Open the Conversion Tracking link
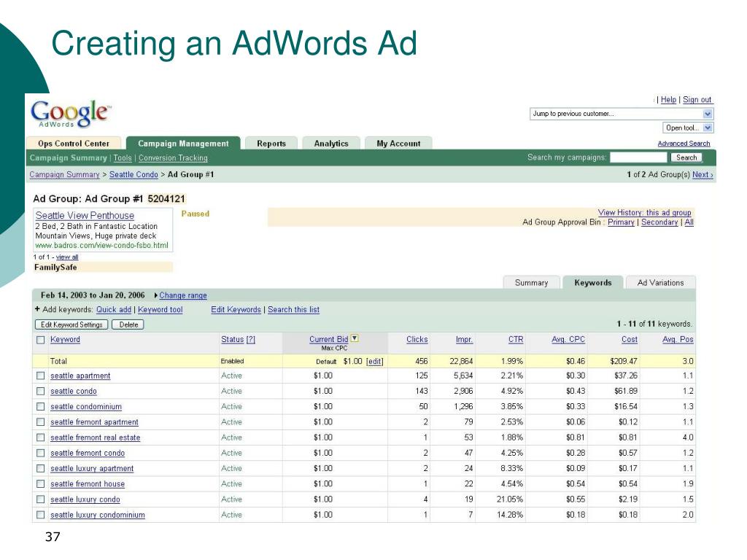The width and height of the screenshot is (747, 560). point(173,157)
